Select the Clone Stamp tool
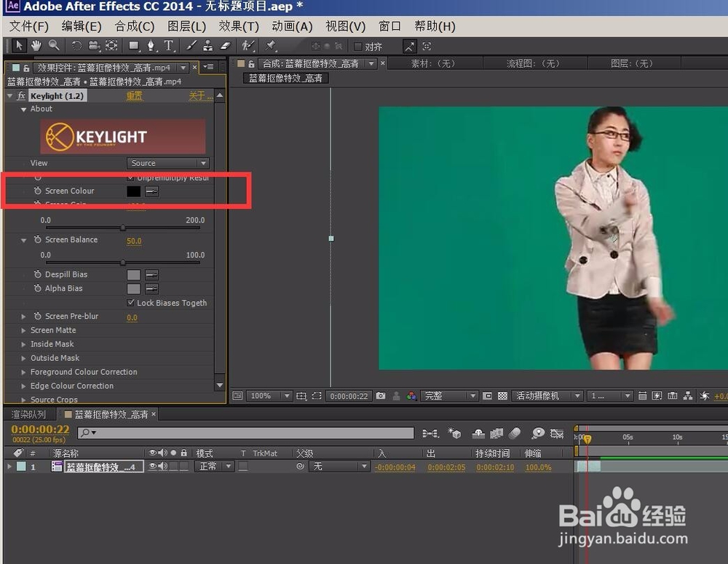 [x=208, y=46]
